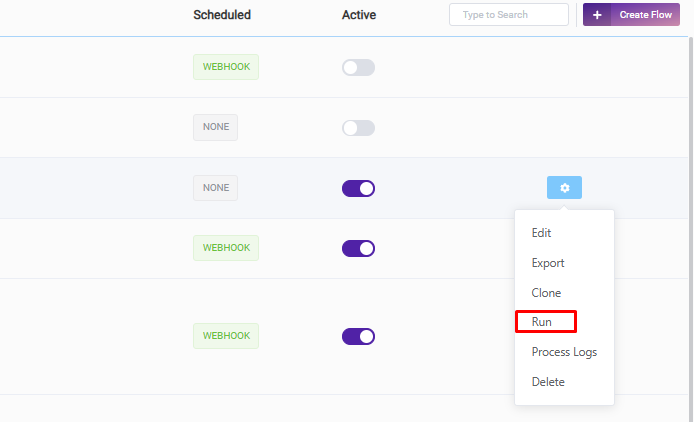The height and width of the screenshot is (422, 694).
Task: Click the Scheduled column header
Action: point(222,15)
